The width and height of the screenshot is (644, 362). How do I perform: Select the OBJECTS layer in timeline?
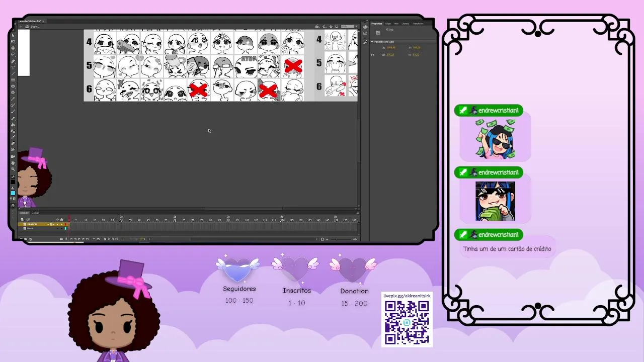coord(43,224)
